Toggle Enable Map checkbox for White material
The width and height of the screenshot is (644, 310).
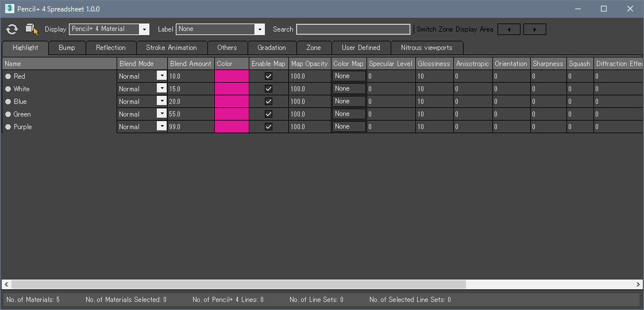coord(268,89)
